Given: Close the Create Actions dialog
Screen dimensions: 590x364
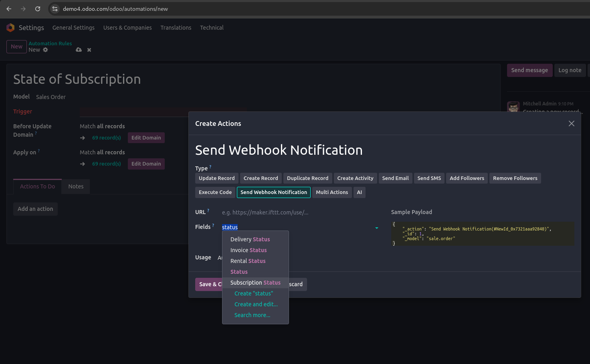Looking at the screenshot, I should click(571, 123).
